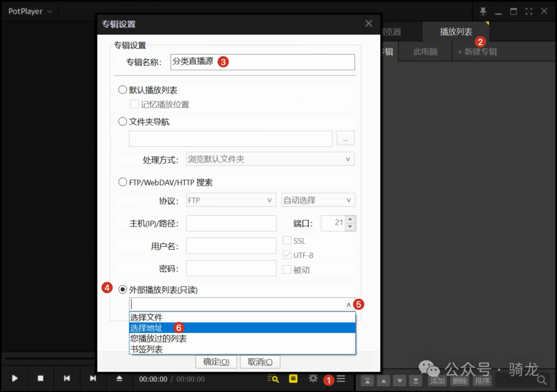Collapse the external playlist dropdown chevron

[349, 305]
